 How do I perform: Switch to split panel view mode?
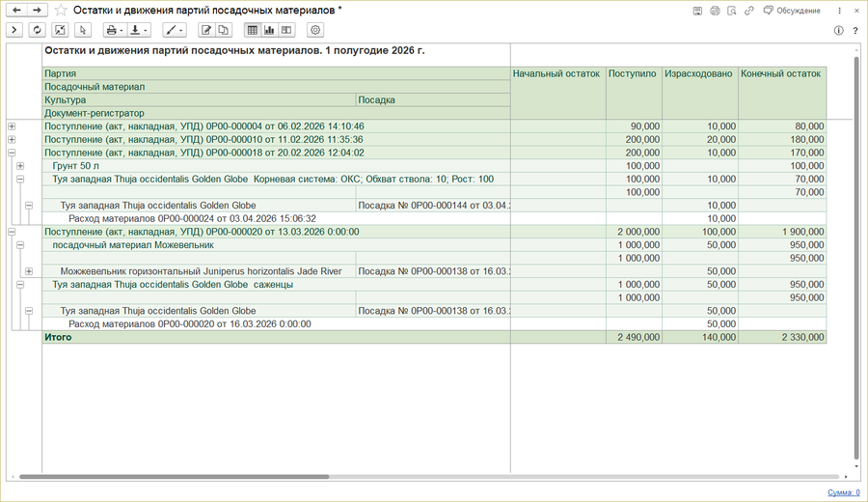coord(286,30)
